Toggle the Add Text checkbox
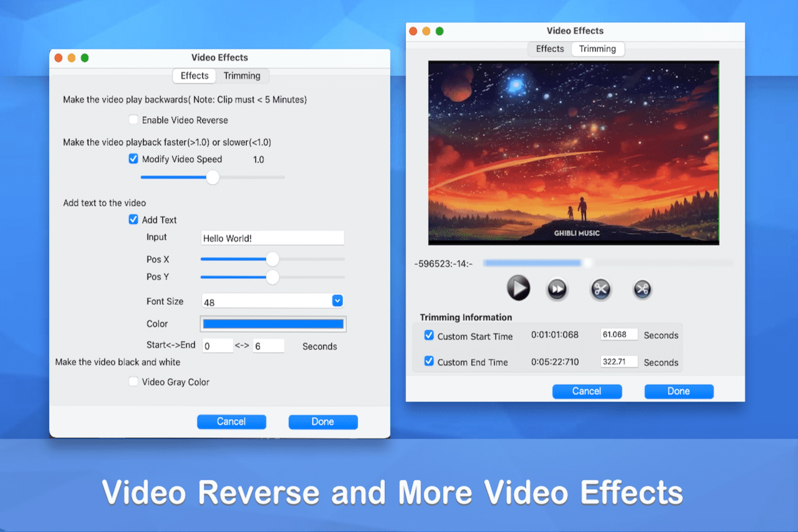Screen dimensions: 798x532 click(133, 219)
